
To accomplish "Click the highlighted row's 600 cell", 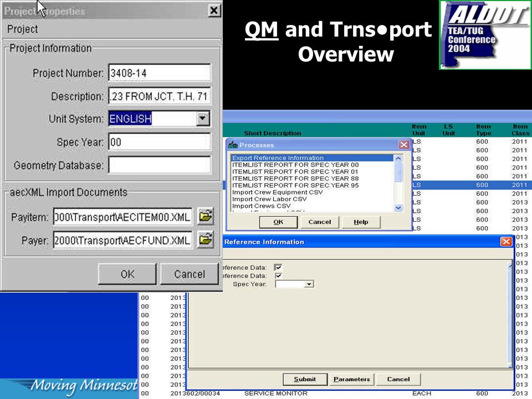I will pos(482,185).
